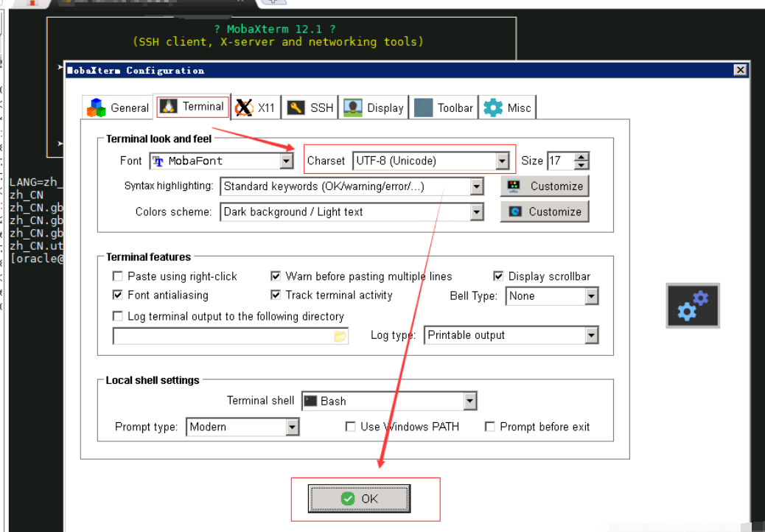Expand the Charset UTF-8 dropdown
Image resolution: width=765 pixels, height=532 pixels.
pyautogui.click(x=502, y=161)
